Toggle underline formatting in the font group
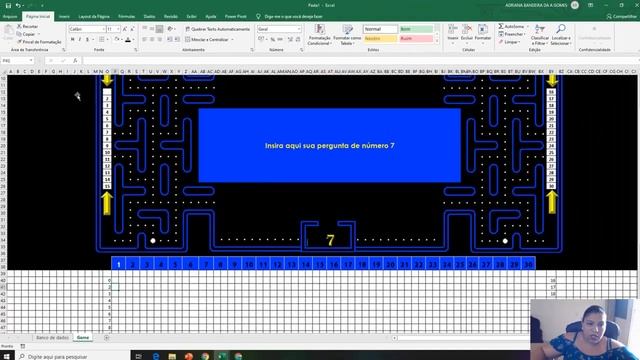Viewport: 640px width, 360px height. (x=87, y=40)
